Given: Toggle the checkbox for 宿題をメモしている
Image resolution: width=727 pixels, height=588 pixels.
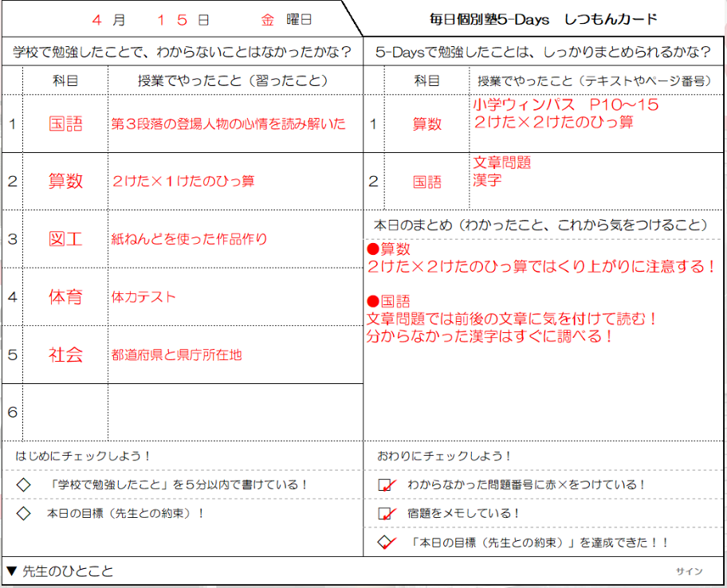Looking at the screenshot, I should coord(386,514).
